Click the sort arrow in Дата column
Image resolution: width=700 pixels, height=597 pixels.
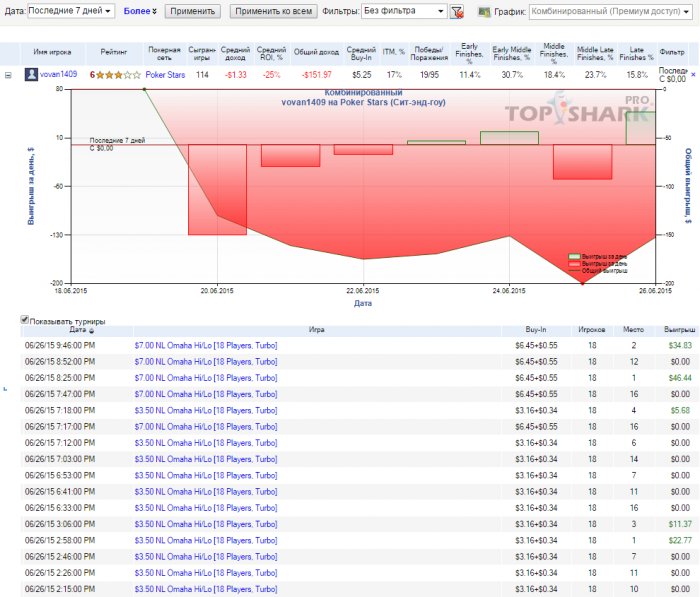pyautogui.click(x=92, y=330)
